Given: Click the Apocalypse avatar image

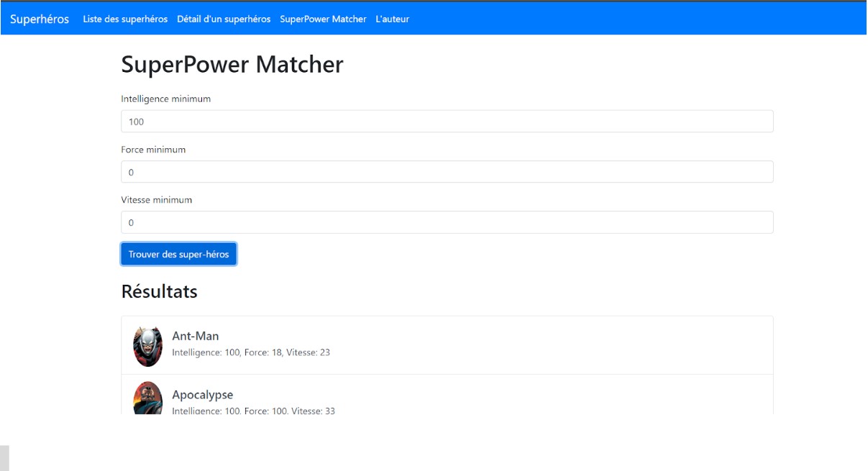Looking at the screenshot, I should click(x=148, y=398).
